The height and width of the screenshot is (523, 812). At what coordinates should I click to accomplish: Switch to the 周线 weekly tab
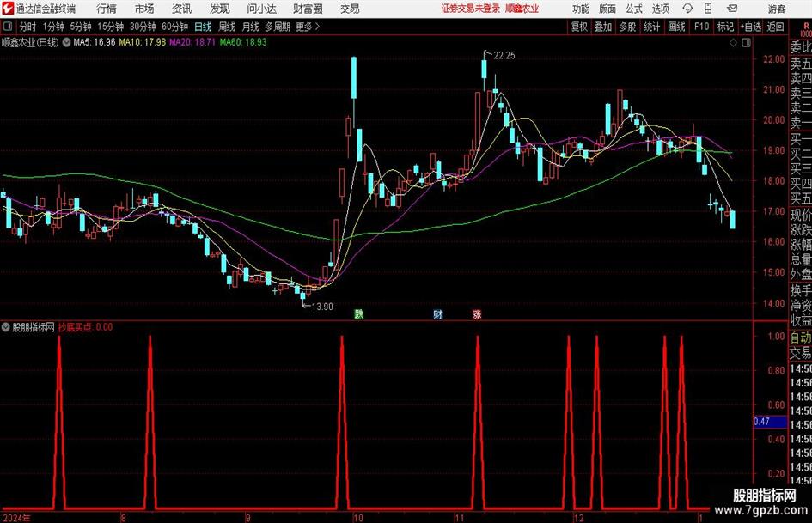coord(227,27)
